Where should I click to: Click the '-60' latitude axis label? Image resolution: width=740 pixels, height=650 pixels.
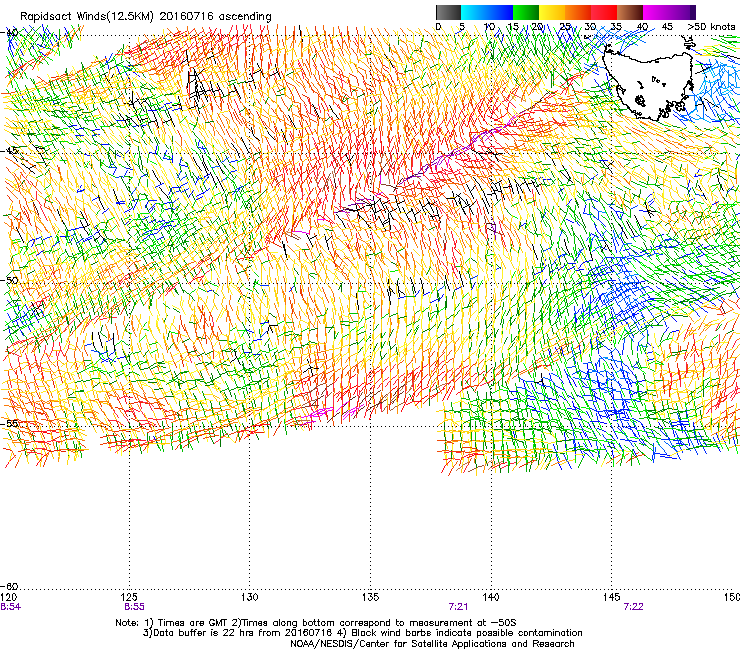point(10,587)
